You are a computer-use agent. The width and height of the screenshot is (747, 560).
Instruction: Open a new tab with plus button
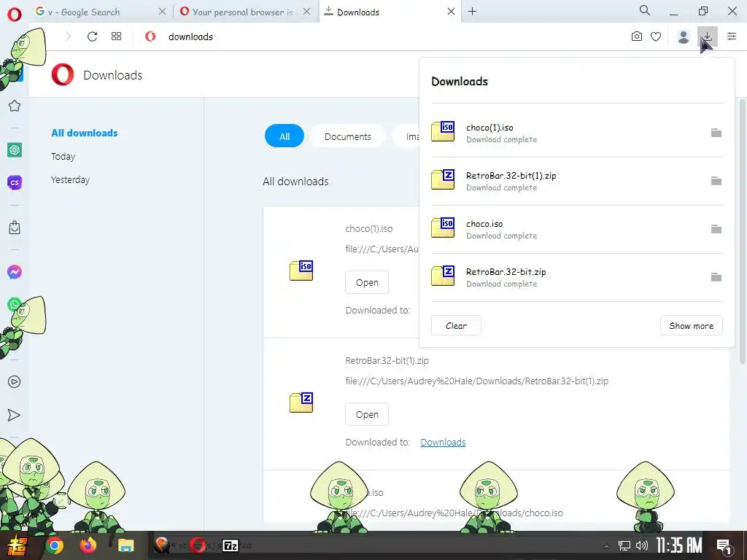472,12
